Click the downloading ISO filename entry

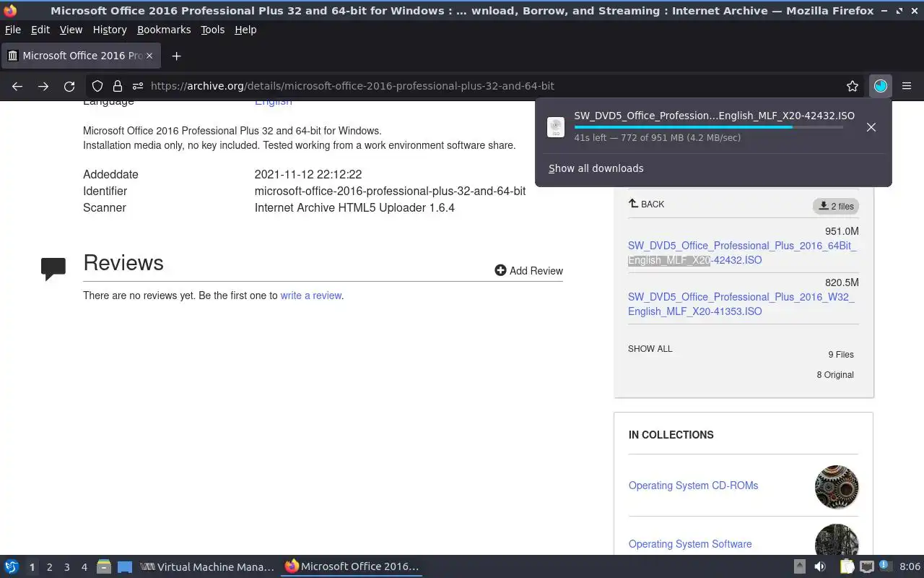(714, 116)
